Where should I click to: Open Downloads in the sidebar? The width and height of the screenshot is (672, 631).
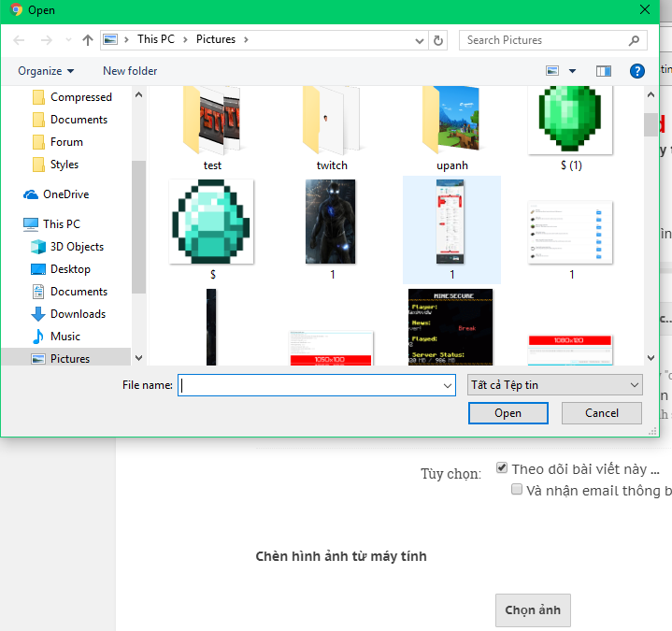pyautogui.click(x=68, y=314)
